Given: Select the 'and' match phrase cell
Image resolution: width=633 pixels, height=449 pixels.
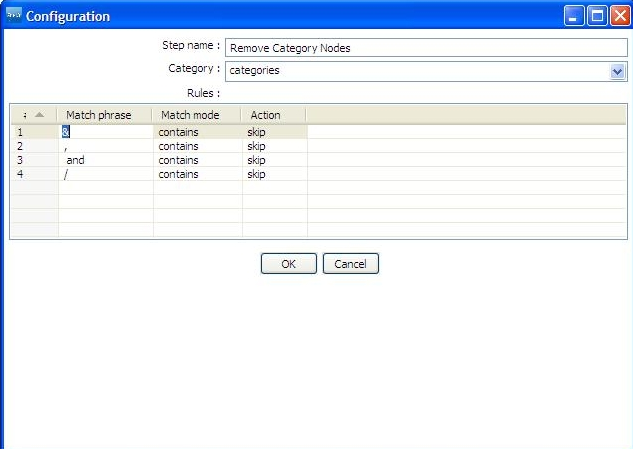Looking at the screenshot, I should coord(106,160).
